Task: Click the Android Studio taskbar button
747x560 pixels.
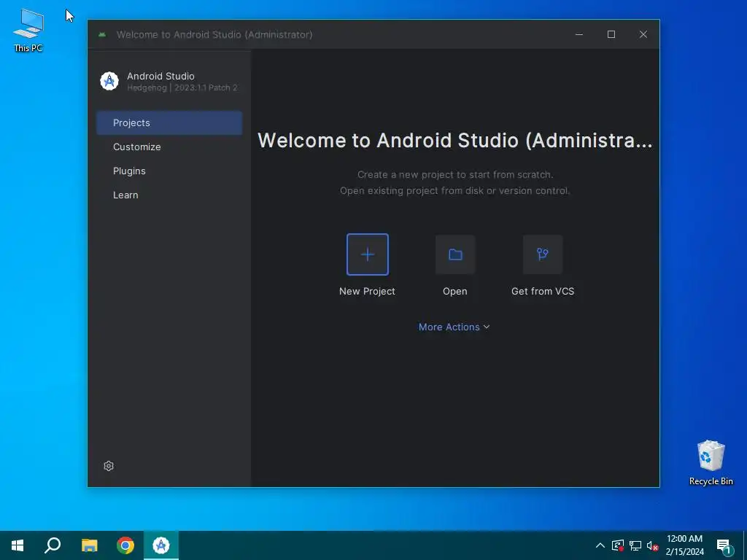Action: tap(161, 545)
